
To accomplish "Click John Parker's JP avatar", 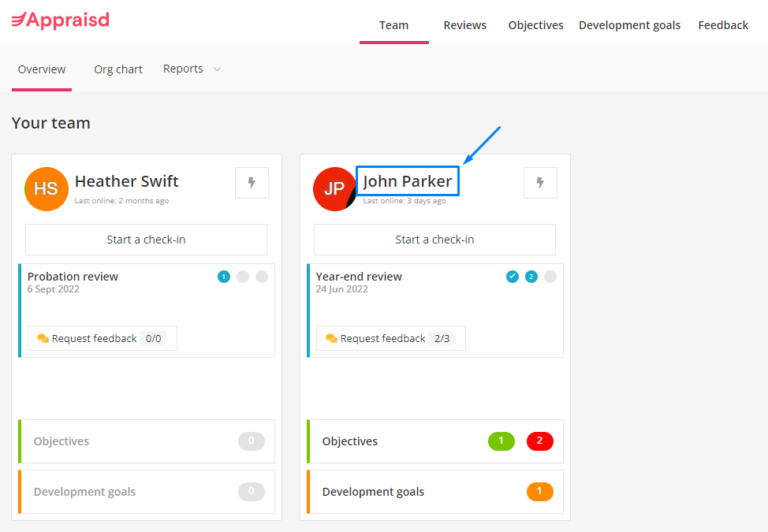I will pos(335,189).
